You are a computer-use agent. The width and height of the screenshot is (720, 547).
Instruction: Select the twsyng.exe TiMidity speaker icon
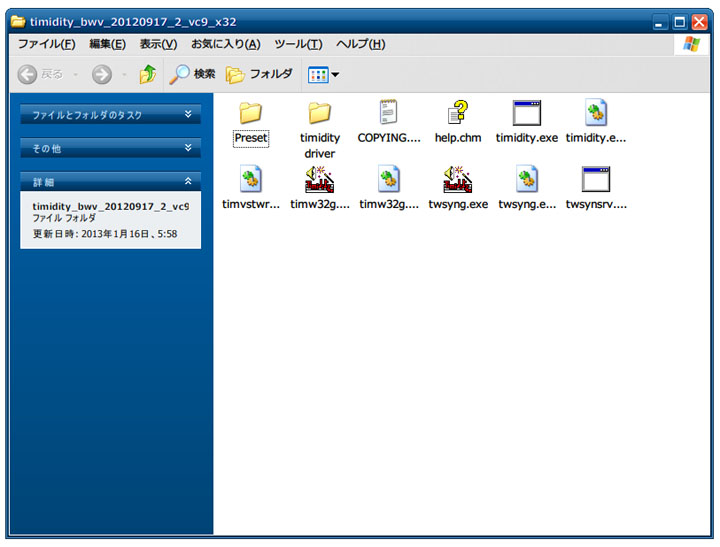coord(458,179)
